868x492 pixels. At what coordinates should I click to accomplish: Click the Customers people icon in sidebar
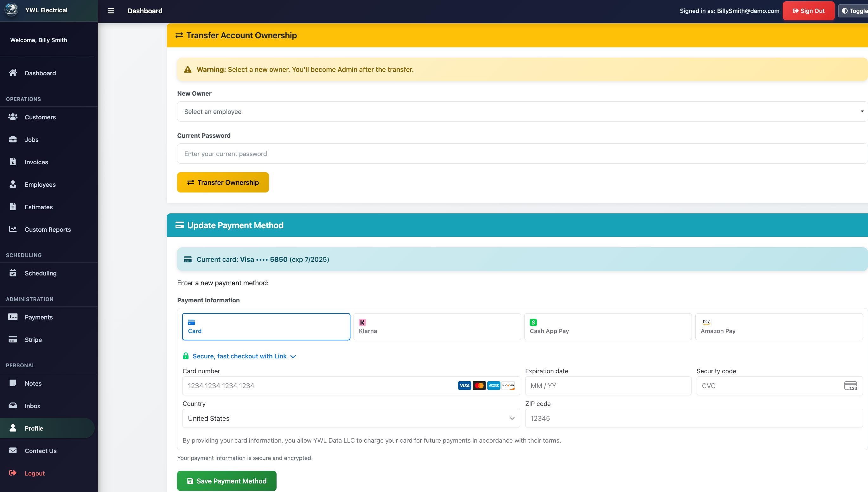[13, 117]
